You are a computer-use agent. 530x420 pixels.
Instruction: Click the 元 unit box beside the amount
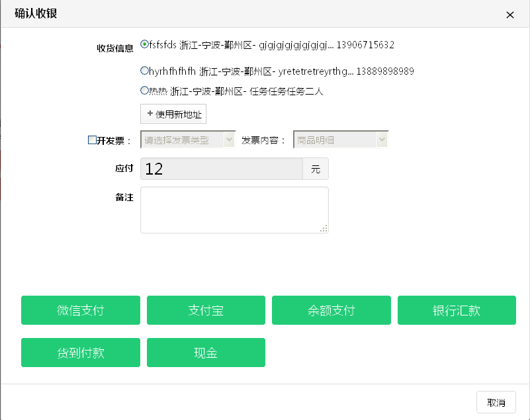coord(316,169)
